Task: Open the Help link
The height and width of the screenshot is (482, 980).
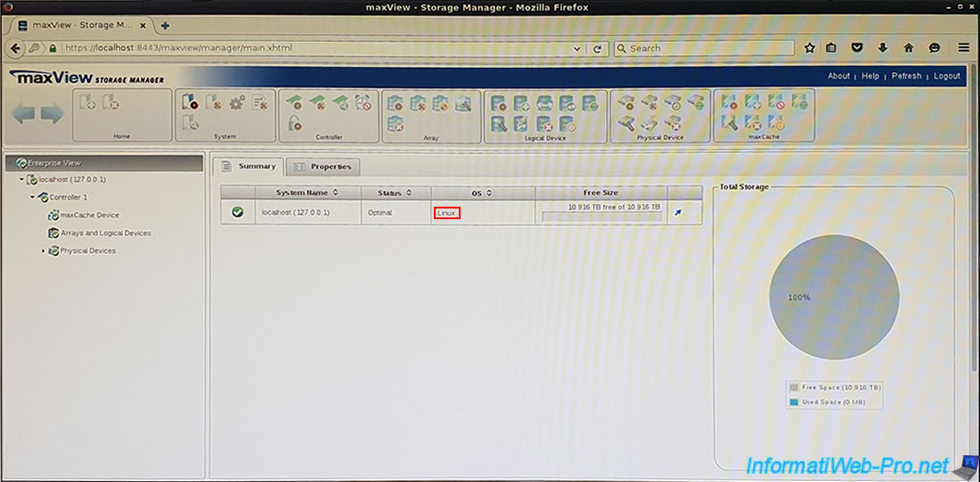Action: (x=870, y=76)
